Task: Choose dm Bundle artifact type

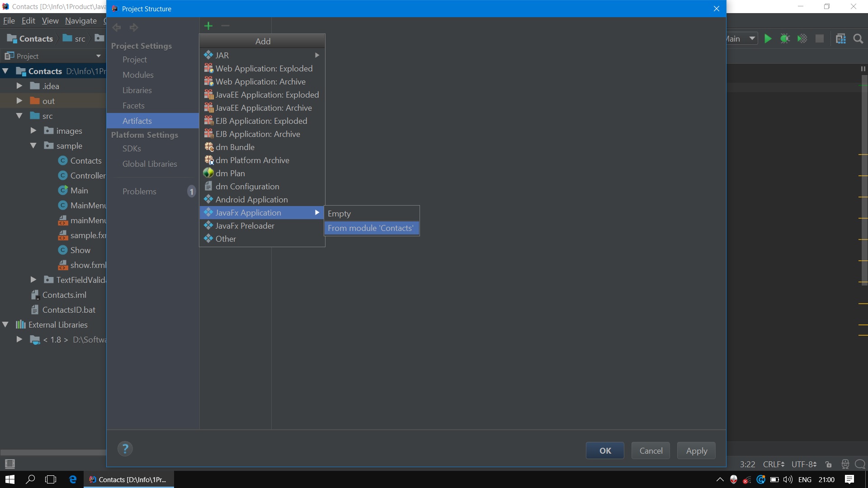Action: [262, 147]
